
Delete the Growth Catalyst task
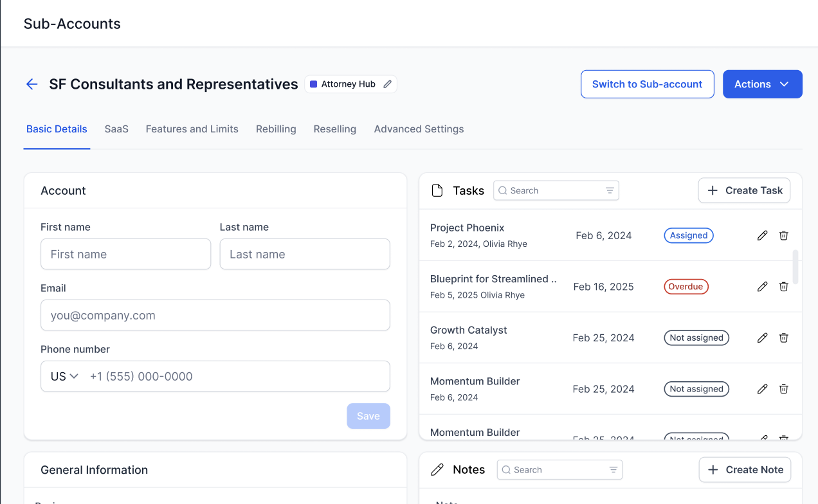783,337
